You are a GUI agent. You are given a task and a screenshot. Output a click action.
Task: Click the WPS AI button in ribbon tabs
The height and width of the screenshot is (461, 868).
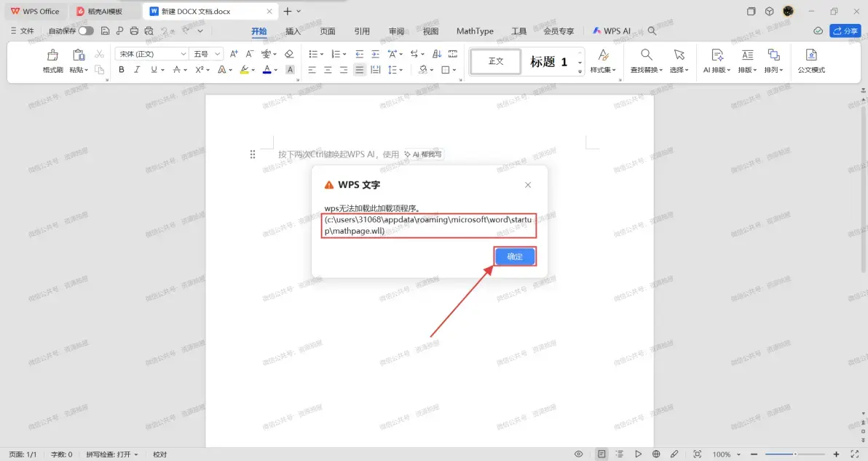click(611, 31)
